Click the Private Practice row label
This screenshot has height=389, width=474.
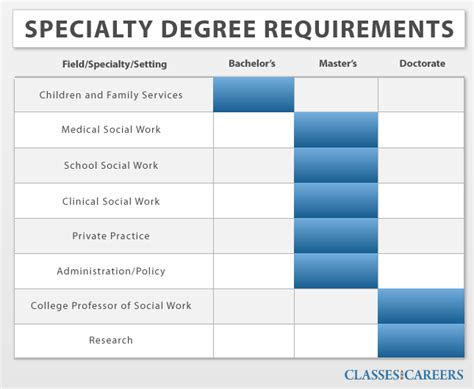click(x=111, y=236)
